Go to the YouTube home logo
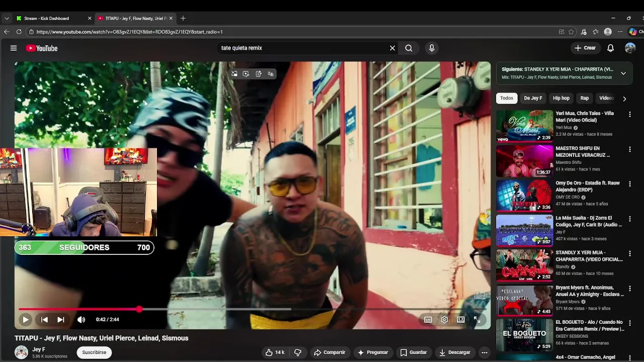The height and width of the screenshot is (362, 644). 42,48
